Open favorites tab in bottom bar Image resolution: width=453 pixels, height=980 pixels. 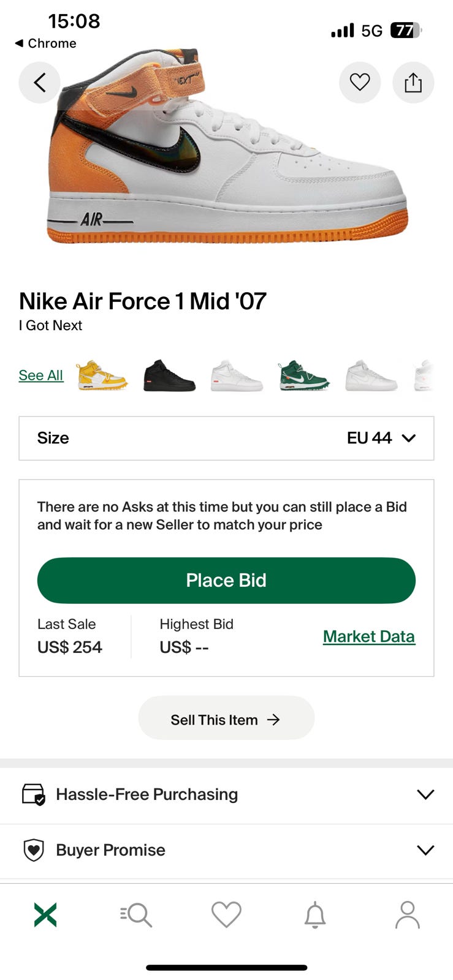pyautogui.click(x=226, y=915)
